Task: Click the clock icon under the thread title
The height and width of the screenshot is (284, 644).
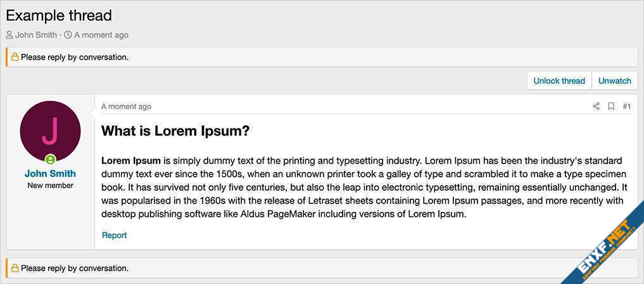Action: tap(68, 35)
